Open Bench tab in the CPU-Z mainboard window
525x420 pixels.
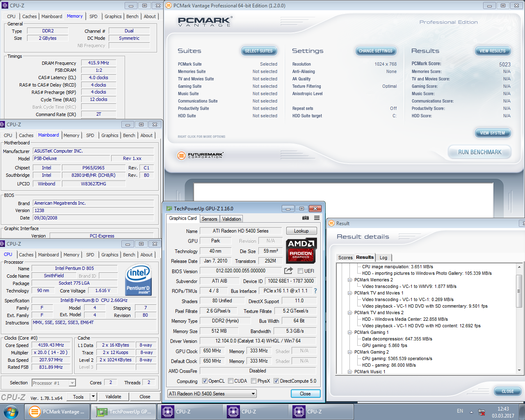[129, 135]
